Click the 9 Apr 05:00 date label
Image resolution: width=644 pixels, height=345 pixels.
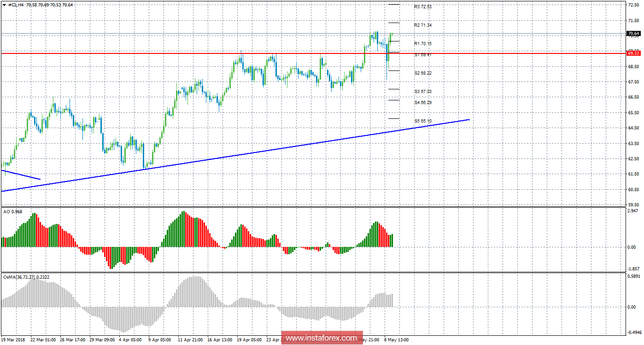pyautogui.click(x=161, y=340)
